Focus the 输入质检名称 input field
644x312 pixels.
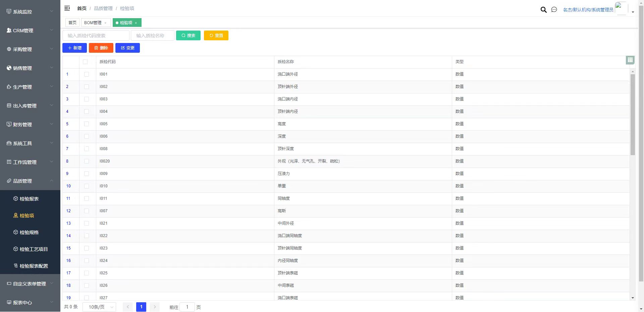pos(153,36)
